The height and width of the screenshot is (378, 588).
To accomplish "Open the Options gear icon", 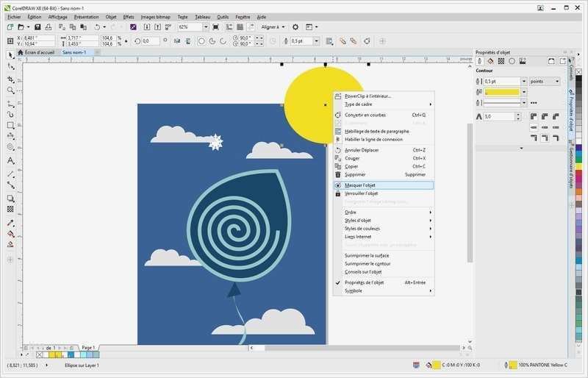I will [x=295, y=27].
